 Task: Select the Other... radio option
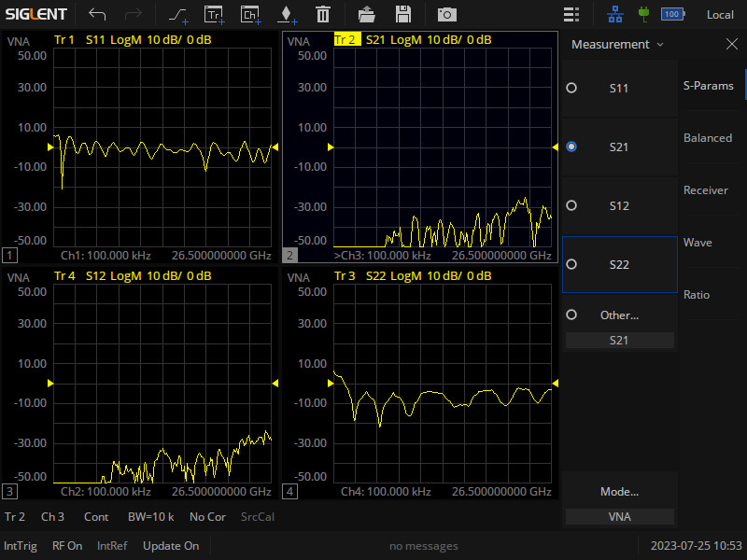(620, 315)
